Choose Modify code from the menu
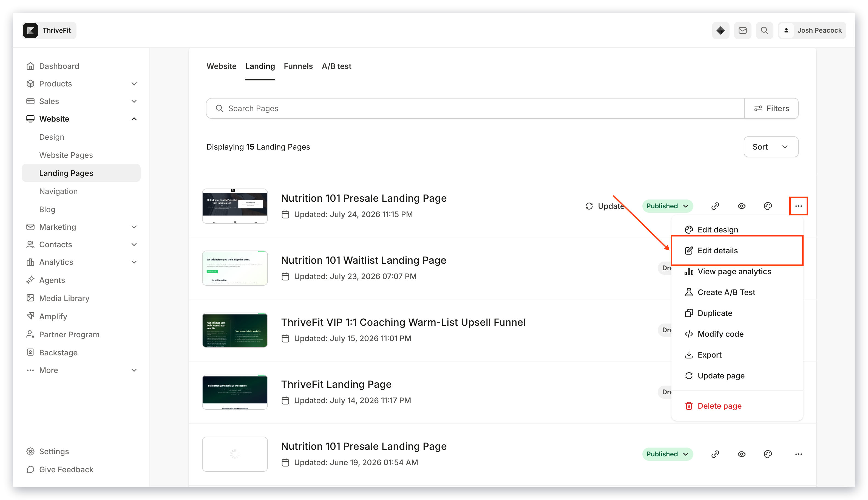This screenshot has height=500, width=868. coord(737,334)
